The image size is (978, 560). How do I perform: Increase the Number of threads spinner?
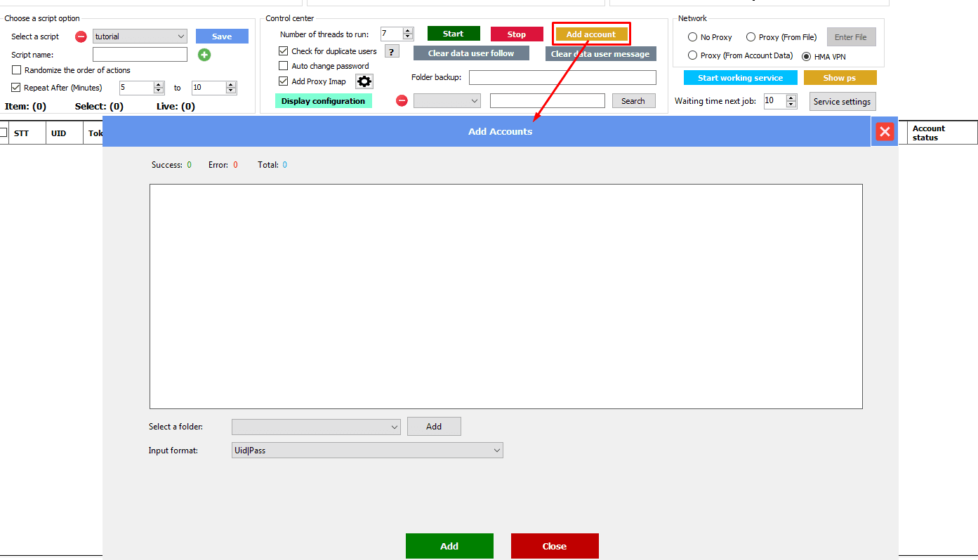click(x=408, y=31)
